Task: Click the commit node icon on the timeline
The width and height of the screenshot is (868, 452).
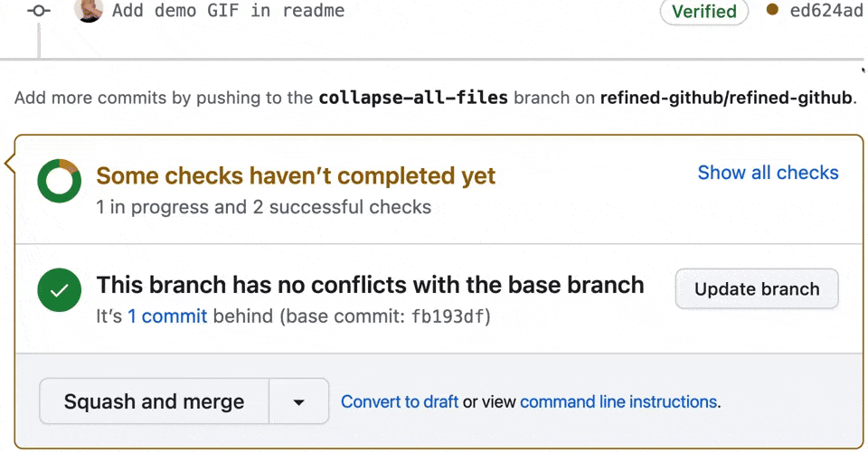Action: (x=39, y=11)
